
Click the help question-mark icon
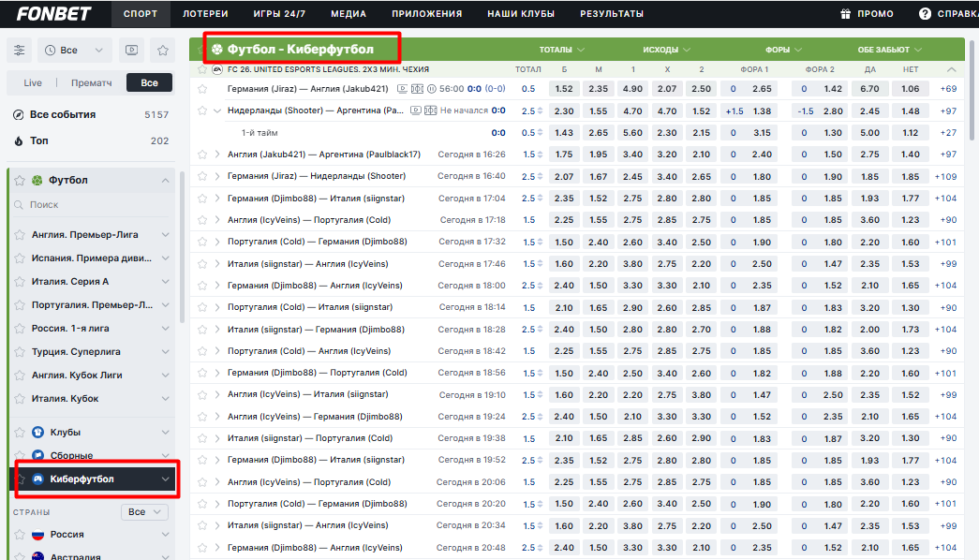click(926, 14)
